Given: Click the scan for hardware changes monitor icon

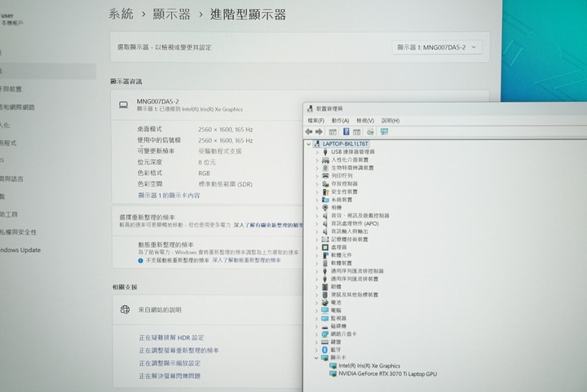Looking at the screenshot, I should 384,131.
